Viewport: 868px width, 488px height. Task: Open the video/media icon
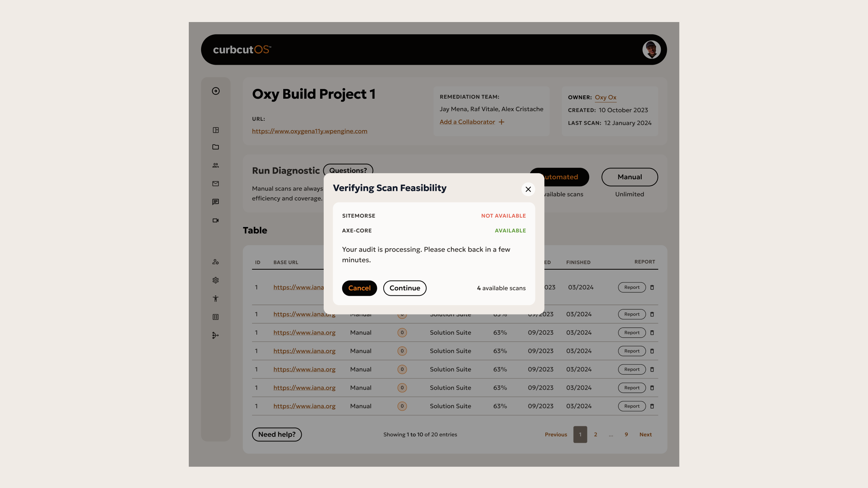(x=216, y=220)
